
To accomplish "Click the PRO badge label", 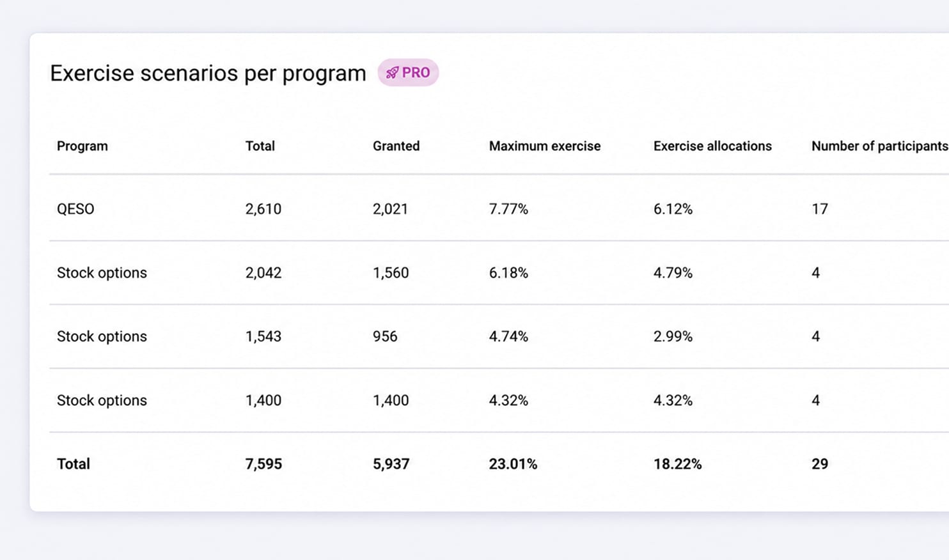I will [408, 73].
